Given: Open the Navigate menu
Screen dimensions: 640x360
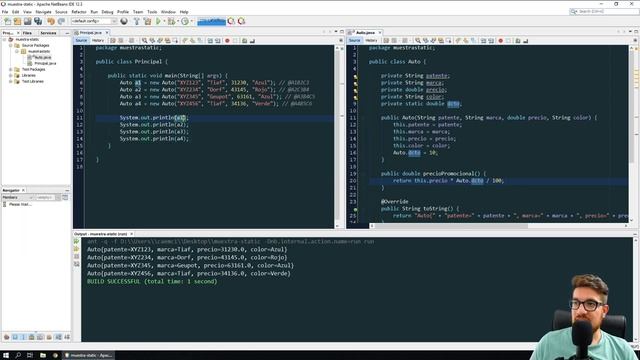Looking at the screenshot, I should (43, 12).
